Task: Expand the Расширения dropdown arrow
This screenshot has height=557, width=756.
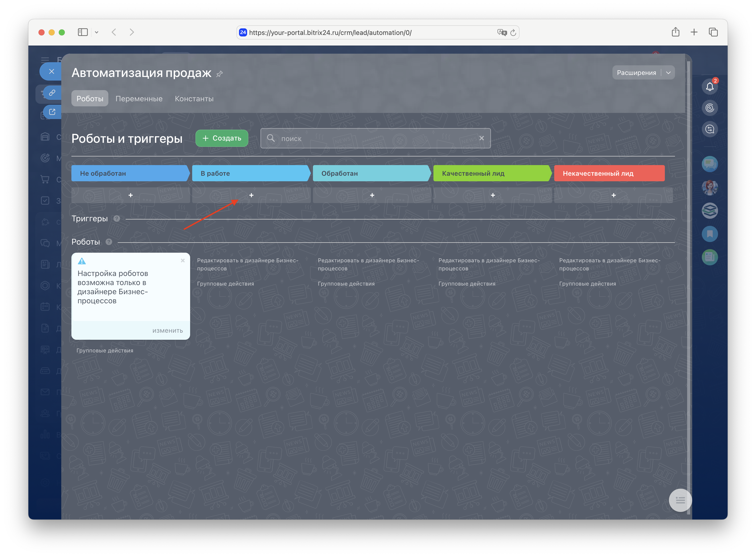Action: 668,72
